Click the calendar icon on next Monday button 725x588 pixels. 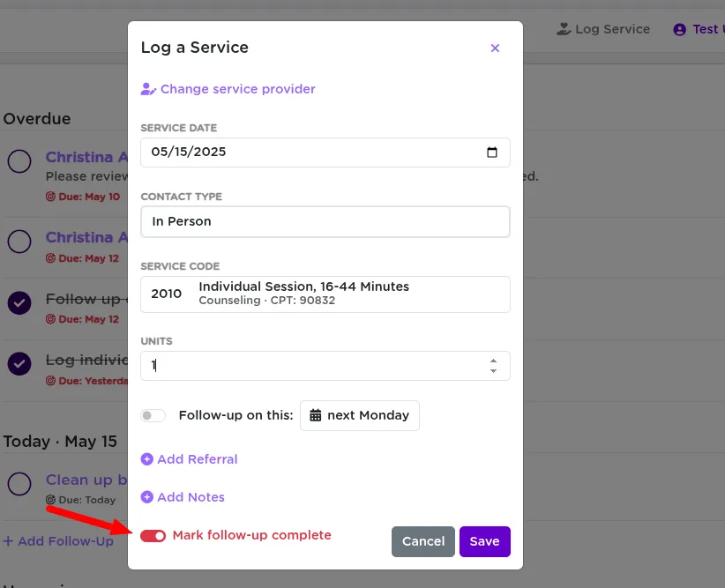(314, 415)
